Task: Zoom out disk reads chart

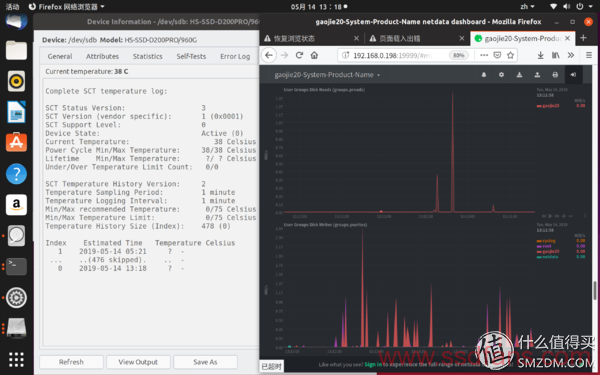Action: [570, 216]
